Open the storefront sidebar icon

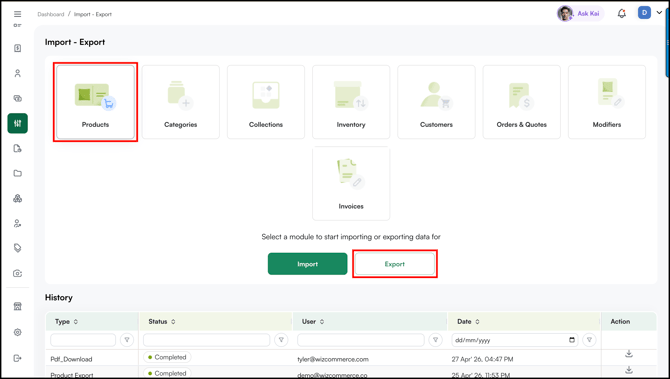click(18, 306)
